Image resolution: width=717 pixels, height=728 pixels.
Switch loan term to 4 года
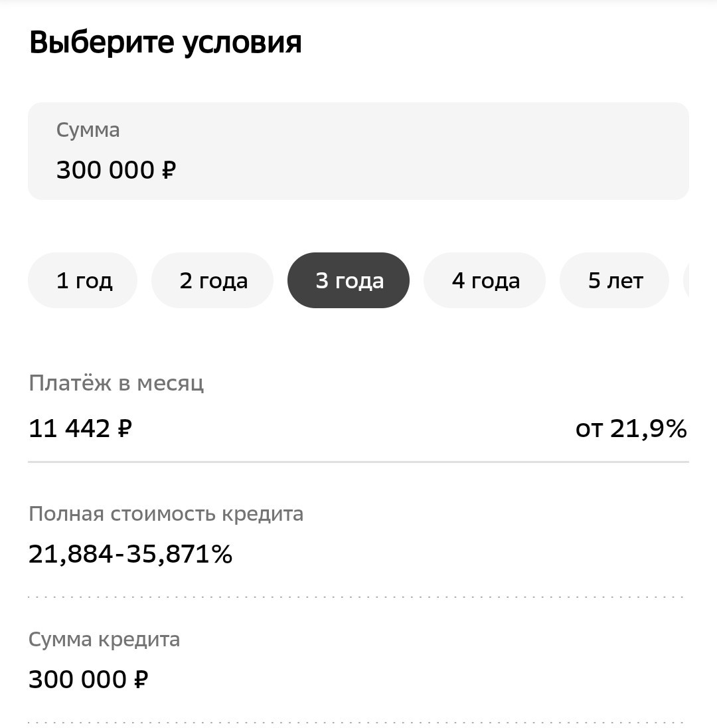pos(485,280)
